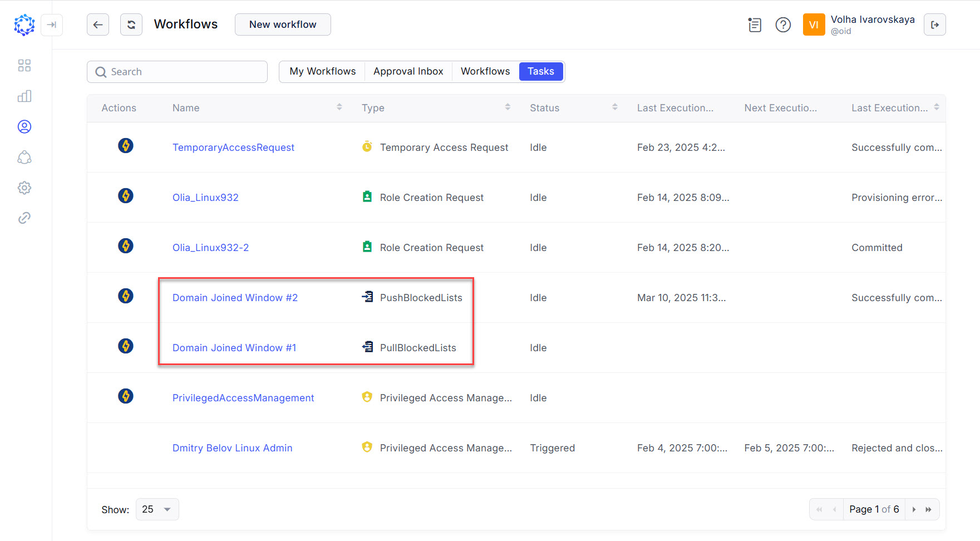Select the identities user icon in sidebar
The height and width of the screenshot is (541, 980).
(x=24, y=126)
